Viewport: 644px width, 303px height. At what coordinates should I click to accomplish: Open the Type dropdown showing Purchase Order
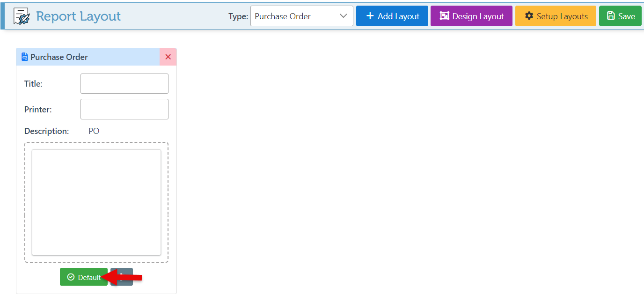click(295, 16)
